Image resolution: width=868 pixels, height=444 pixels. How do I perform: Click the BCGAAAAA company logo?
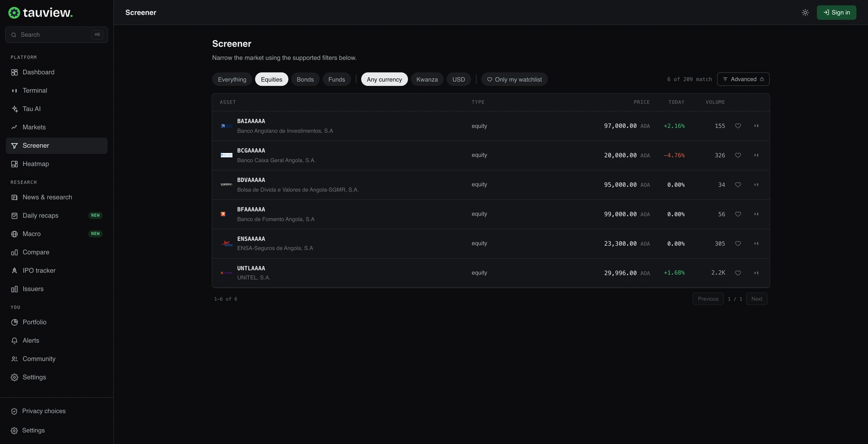[x=226, y=155]
